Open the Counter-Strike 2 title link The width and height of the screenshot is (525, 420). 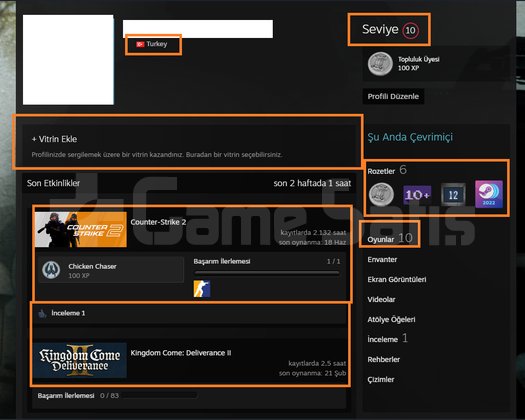pos(158,222)
